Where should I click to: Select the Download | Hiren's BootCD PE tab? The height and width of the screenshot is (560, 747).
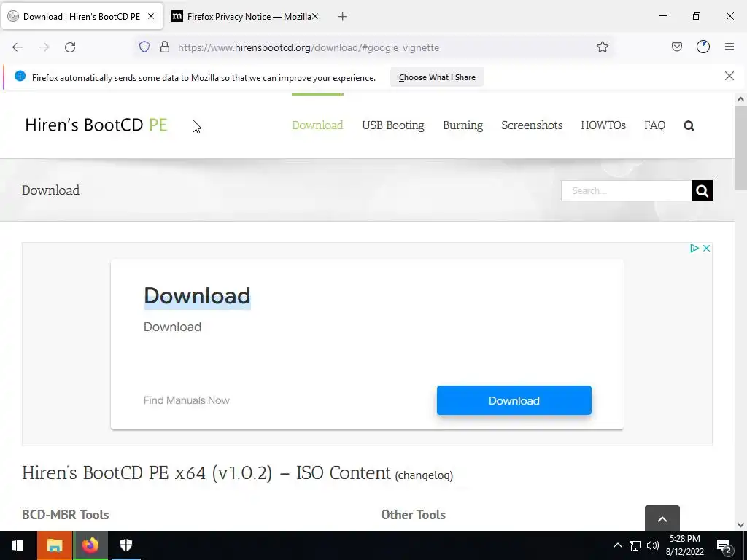[x=81, y=17]
